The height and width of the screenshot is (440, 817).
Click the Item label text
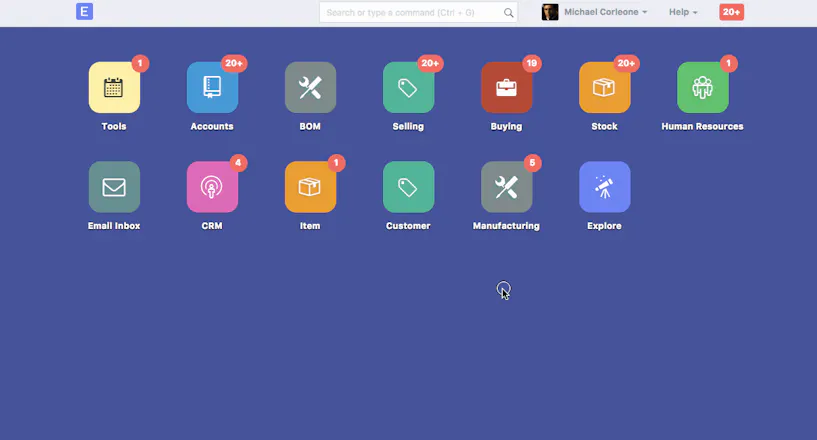[310, 226]
